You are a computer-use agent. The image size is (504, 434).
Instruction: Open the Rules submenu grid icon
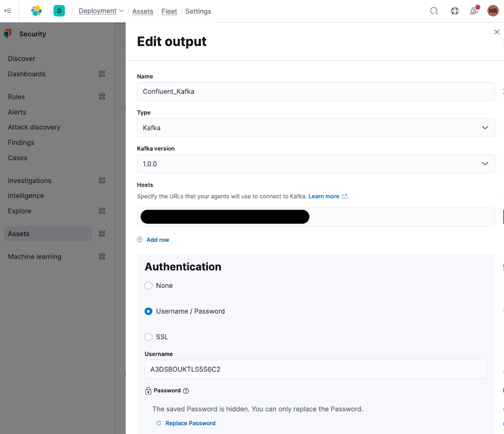coord(102,97)
